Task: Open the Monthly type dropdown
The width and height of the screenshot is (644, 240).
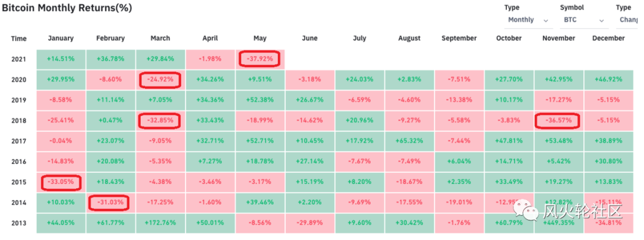Action: [x=527, y=20]
